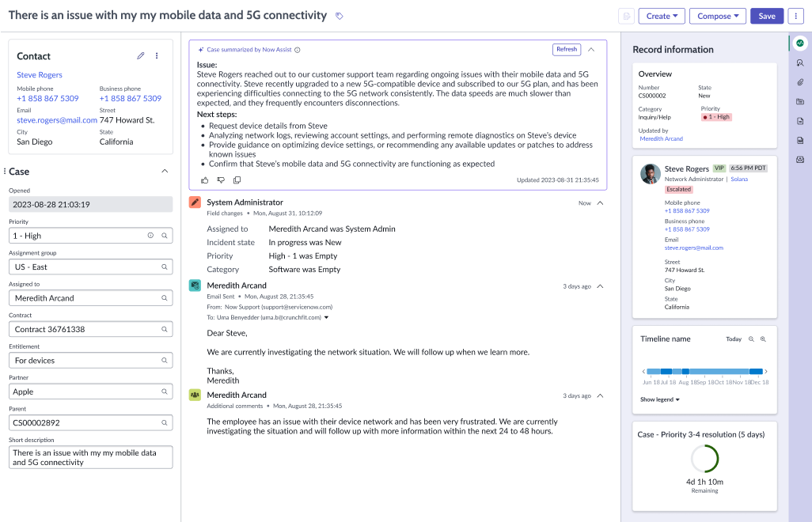Screen dimensions: 812x522
Task: Click the teal email icon on Meredith Arcand entry
Action: click(x=195, y=286)
